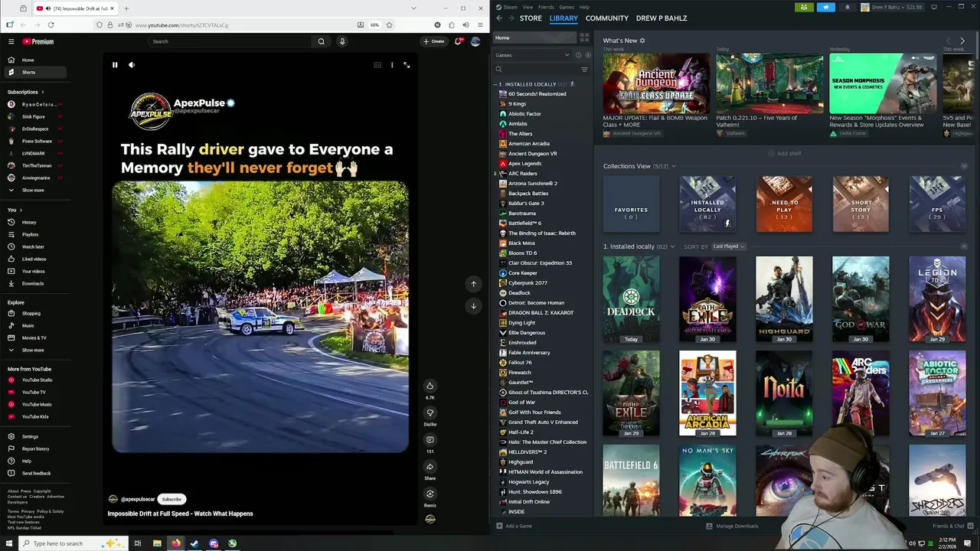The image size is (980, 551).
Task: Click the YouTube search box
Action: tap(230, 41)
